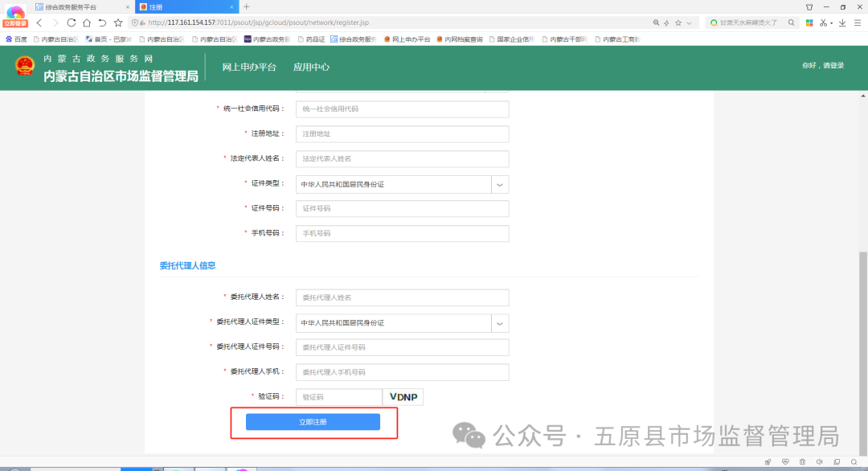868x471 pixels.
Task: Click the mute speaker icon in status bar
Action: pyautogui.click(x=820, y=461)
